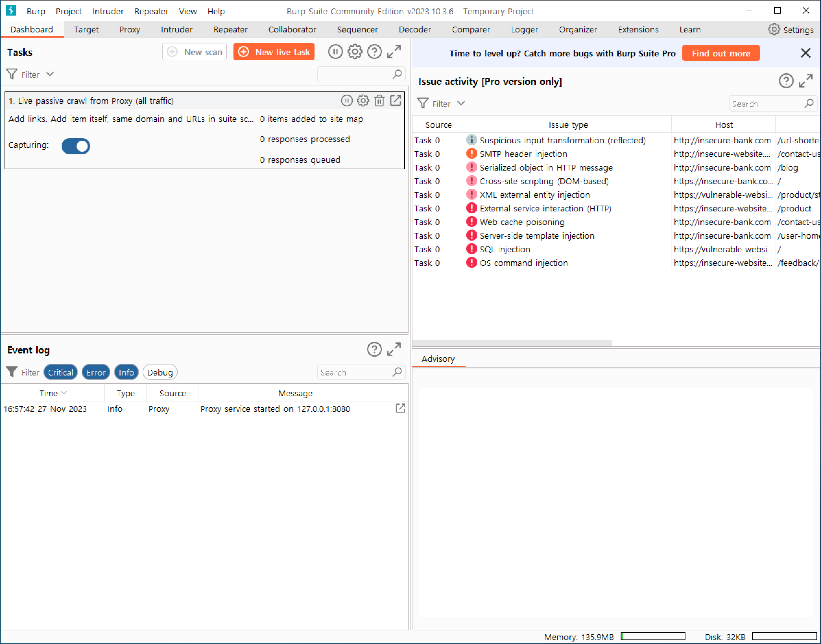
Task: Open the Project menu
Action: (69, 11)
